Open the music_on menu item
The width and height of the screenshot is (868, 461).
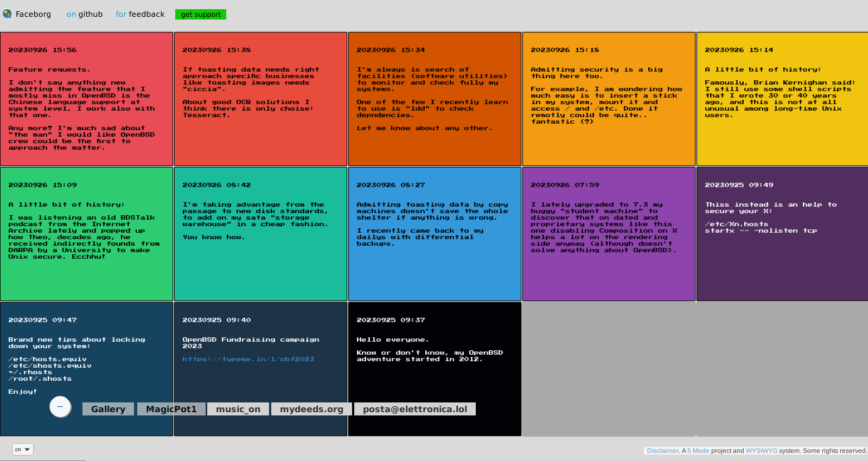238,409
